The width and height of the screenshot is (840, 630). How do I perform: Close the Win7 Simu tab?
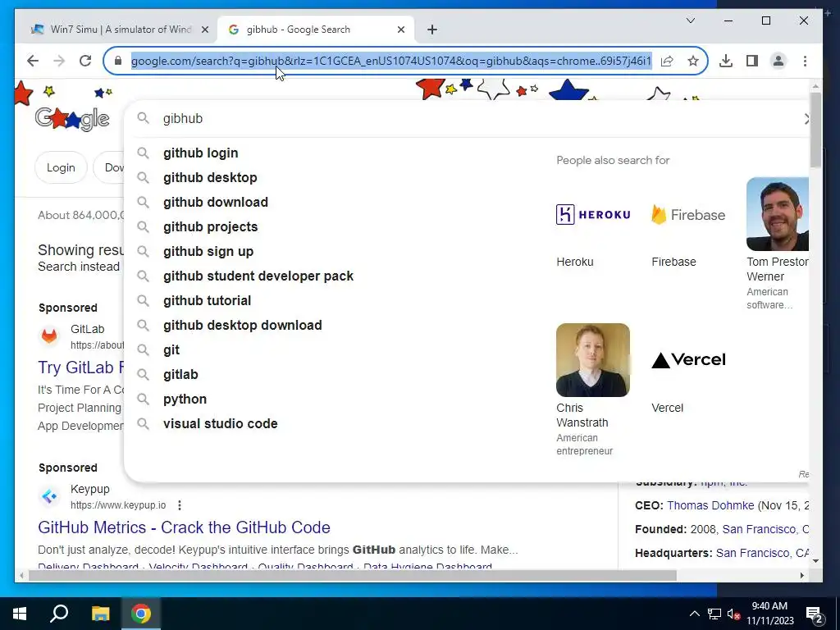tap(204, 30)
